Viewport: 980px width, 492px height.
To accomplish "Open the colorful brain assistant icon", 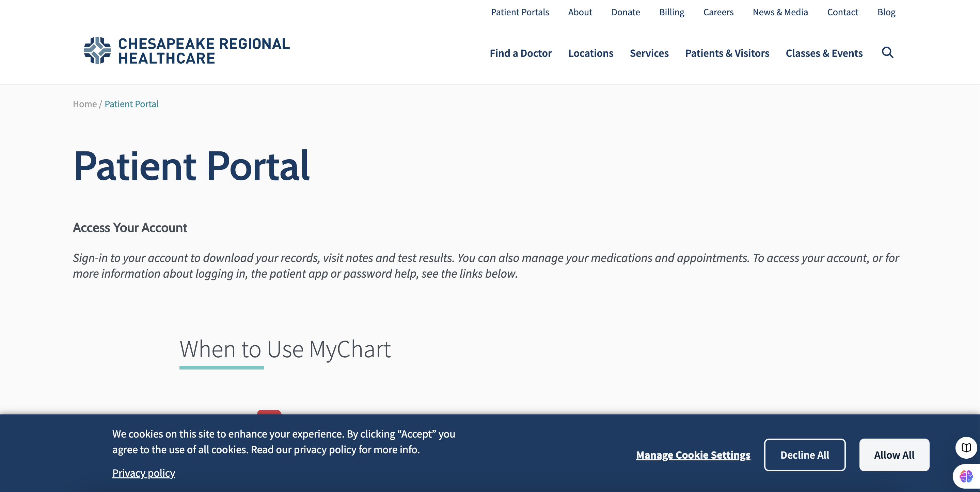I will [966, 476].
